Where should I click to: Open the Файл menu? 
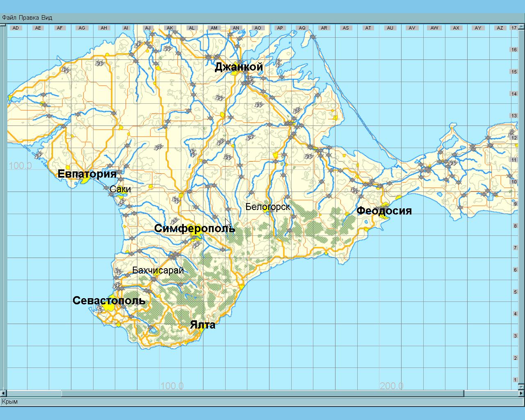[x=9, y=18]
